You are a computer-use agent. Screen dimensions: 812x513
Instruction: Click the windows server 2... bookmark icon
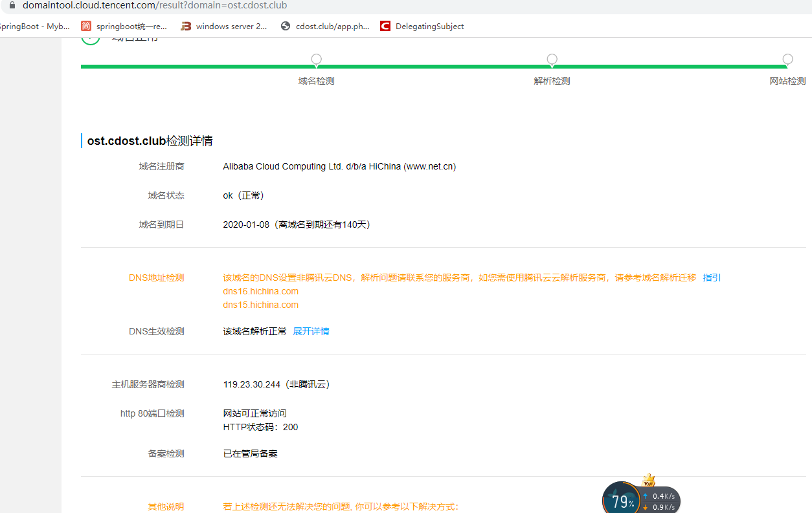pos(186,27)
